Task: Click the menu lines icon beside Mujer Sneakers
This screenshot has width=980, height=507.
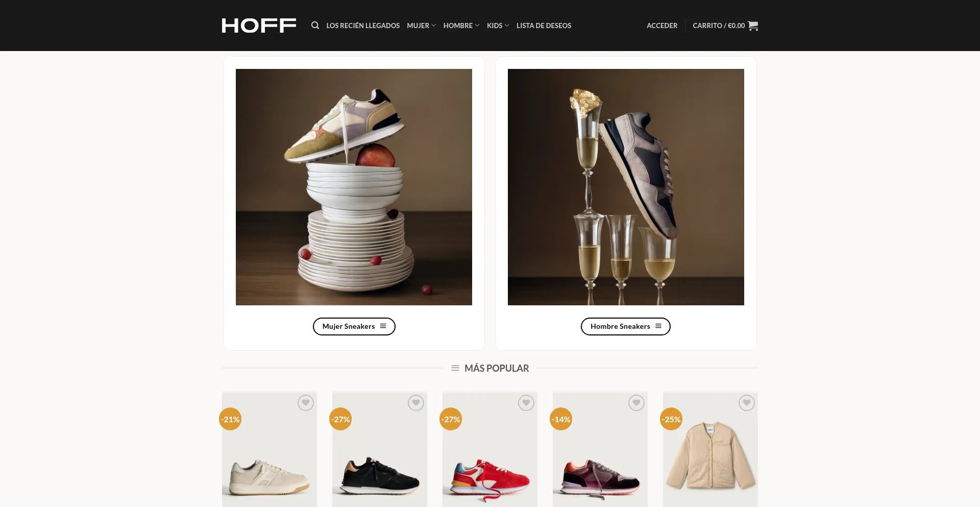Action: click(383, 326)
